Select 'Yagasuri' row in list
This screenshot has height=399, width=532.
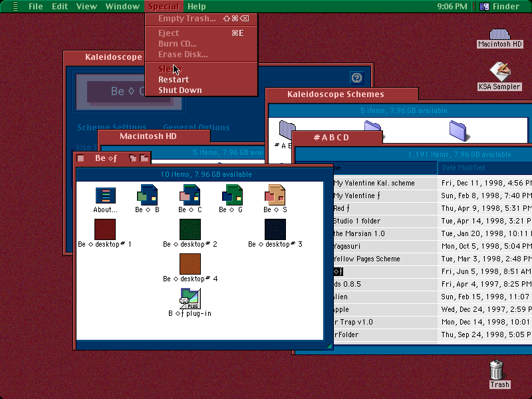(x=346, y=246)
